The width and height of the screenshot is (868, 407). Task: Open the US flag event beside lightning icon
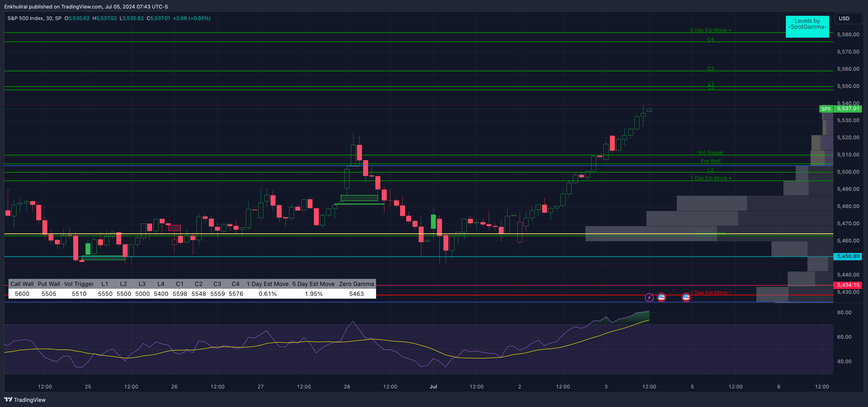pos(661,297)
